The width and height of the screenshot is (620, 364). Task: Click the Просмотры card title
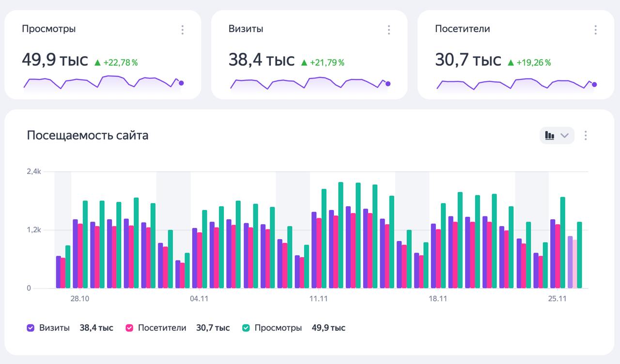pos(49,29)
